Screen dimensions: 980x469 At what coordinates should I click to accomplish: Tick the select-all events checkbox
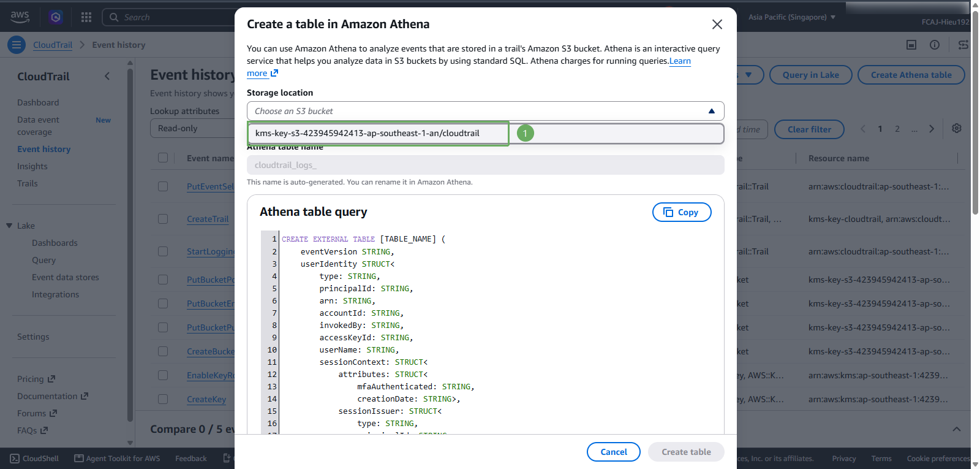pos(163,158)
